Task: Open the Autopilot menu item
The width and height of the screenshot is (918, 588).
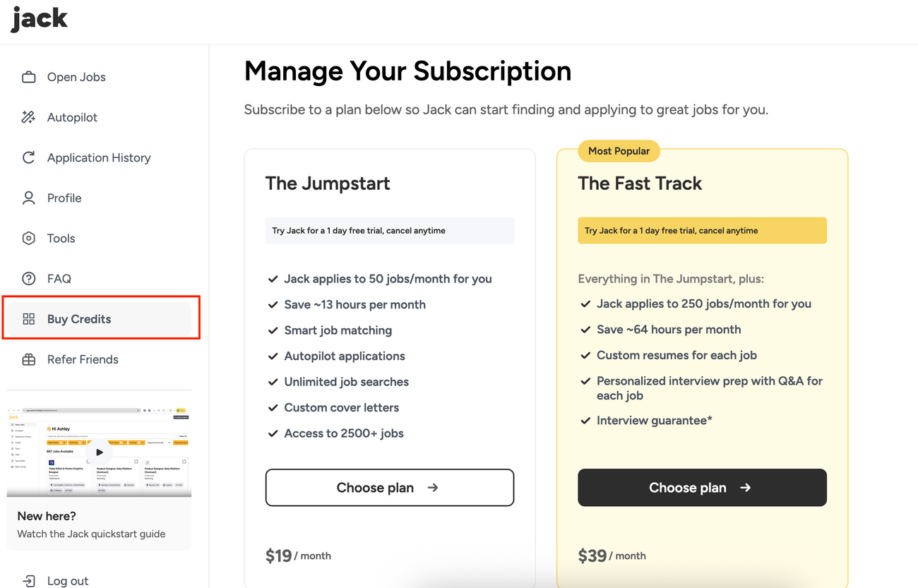Action: coord(72,118)
